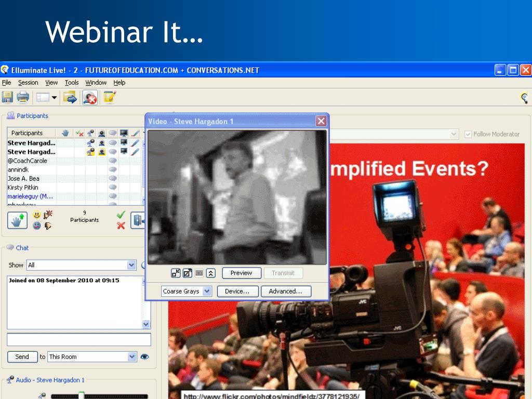Click the whiteboard pen column header icon
The width and height of the screenshot is (532, 399).
pos(135,133)
